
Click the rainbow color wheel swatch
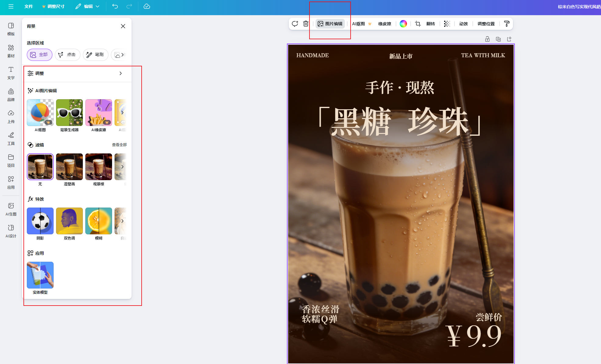click(x=403, y=24)
